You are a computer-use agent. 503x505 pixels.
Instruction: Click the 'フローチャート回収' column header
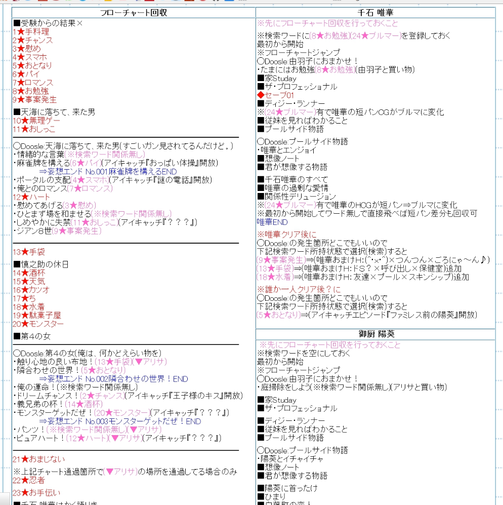[133, 13]
